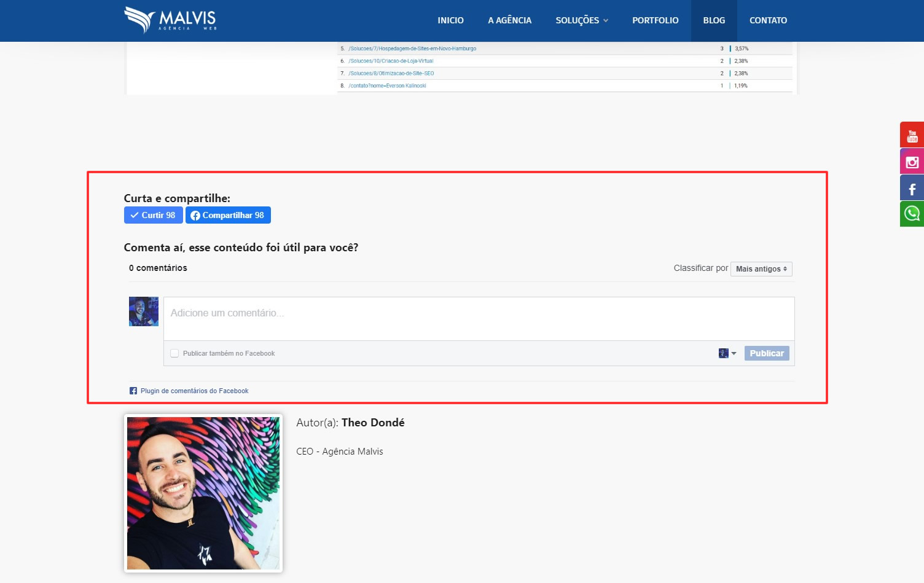Click commenter profile avatar beside comment box
The image size is (924, 583).
pos(144,311)
